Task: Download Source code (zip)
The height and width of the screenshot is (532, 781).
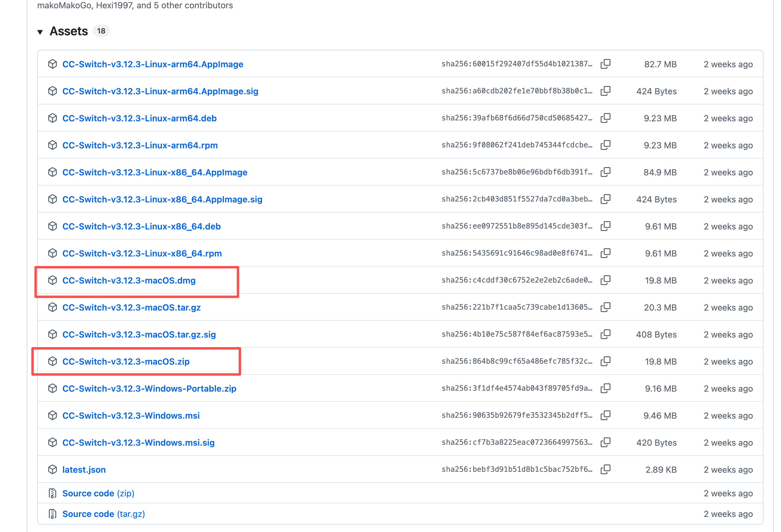Action: pyautogui.click(x=98, y=493)
